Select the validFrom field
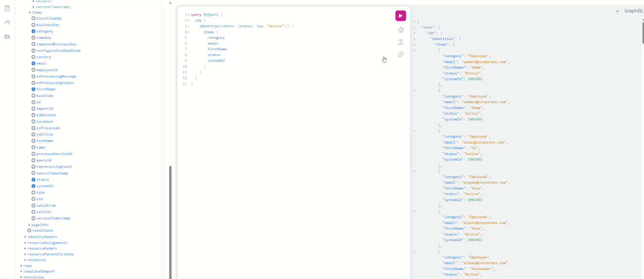644x279 pixels. pos(33,205)
